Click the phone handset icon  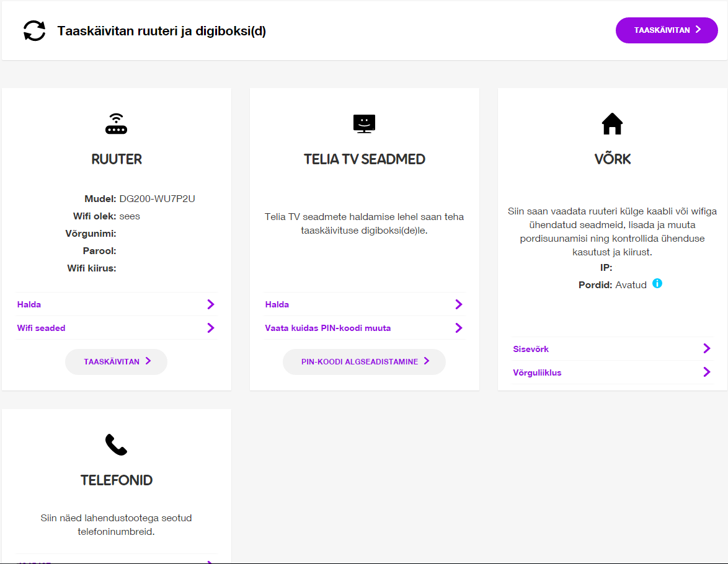point(116,445)
